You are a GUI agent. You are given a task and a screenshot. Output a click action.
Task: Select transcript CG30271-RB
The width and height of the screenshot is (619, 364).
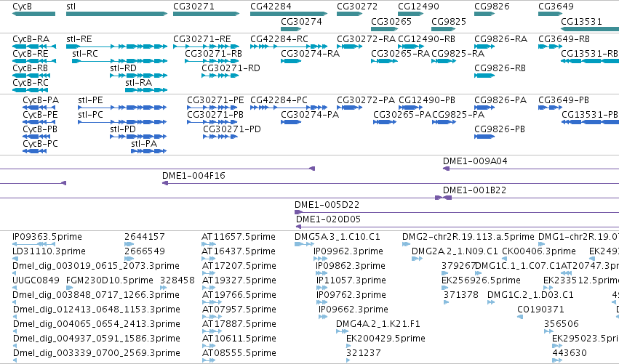click(x=212, y=61)
